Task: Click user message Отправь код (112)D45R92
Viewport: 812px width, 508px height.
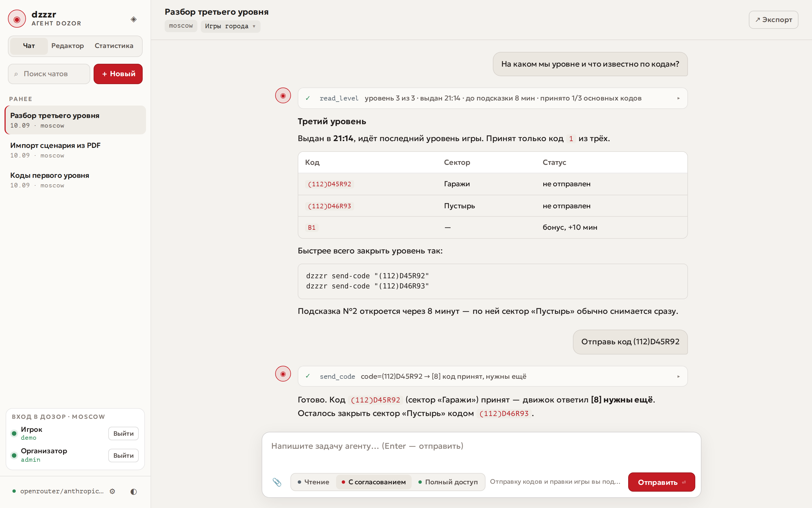Action: [630, 342]
